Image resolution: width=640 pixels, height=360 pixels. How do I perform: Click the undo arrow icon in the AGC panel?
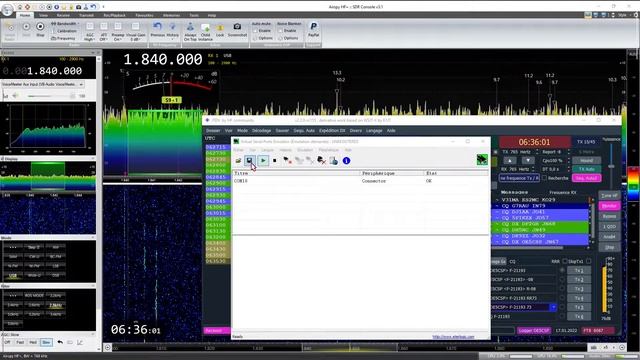point(60,342)
